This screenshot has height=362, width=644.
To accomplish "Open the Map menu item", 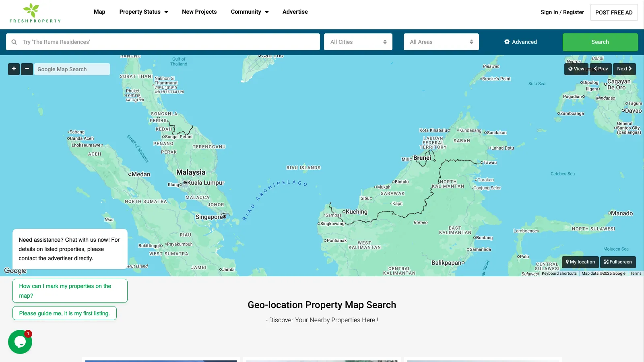I will point(99,12).
